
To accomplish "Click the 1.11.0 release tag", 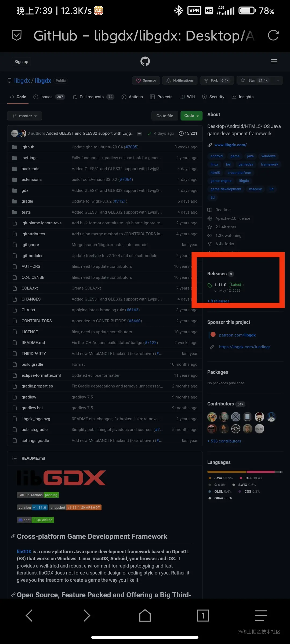I will click(220, 285).
